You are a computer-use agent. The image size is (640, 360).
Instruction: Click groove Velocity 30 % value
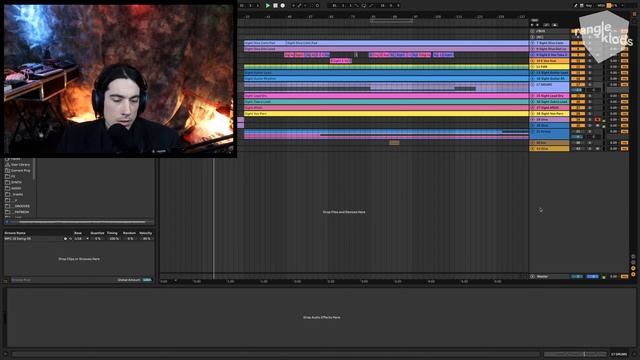147,239
